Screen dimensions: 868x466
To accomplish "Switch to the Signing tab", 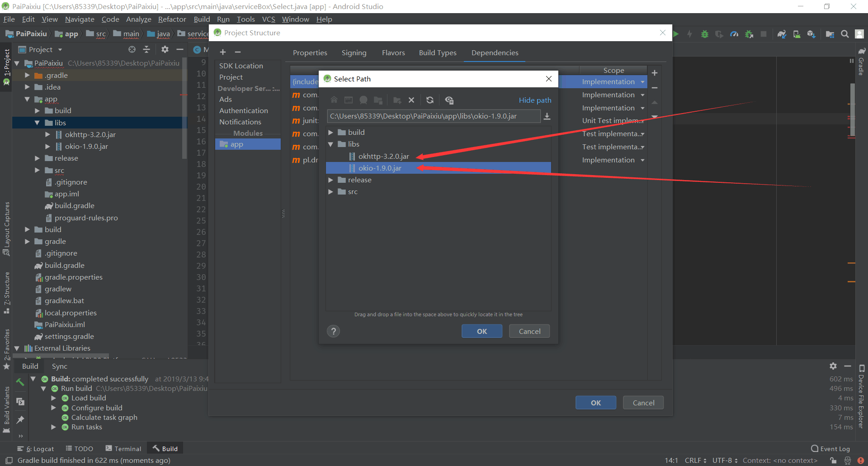I will click(x=354, y=53).
